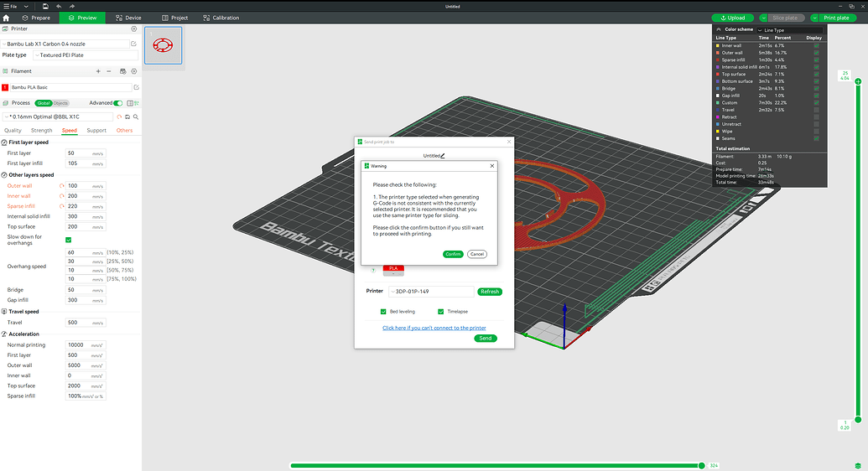This screenshot has height=471, width=868.
Task: Click the Upload button
Action: click(733, 18)
